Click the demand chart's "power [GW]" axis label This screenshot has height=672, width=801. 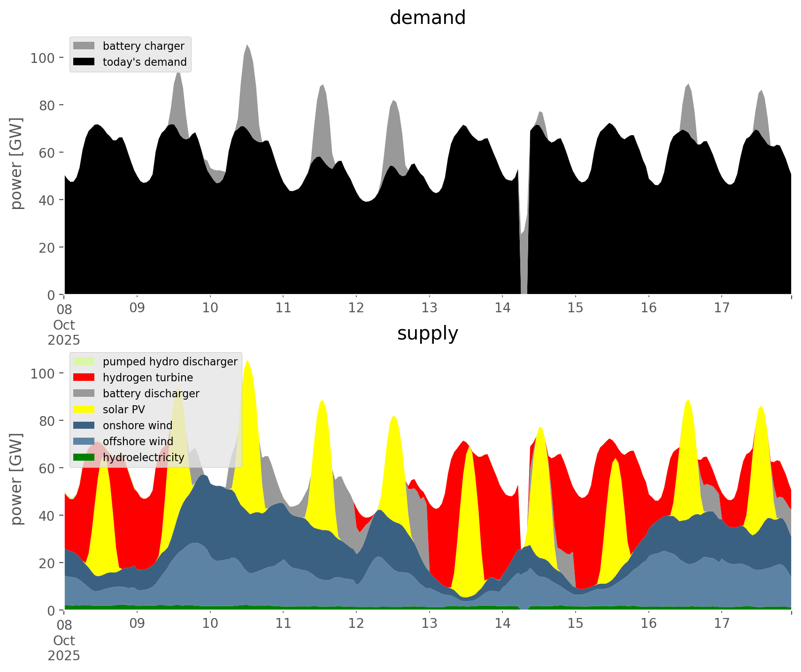click(16, 163)
